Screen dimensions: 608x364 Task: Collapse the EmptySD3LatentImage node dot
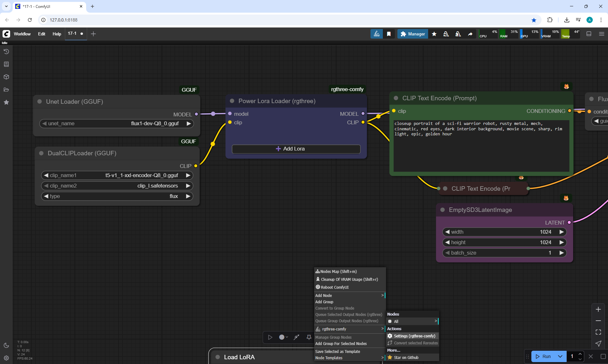point(442,210)
